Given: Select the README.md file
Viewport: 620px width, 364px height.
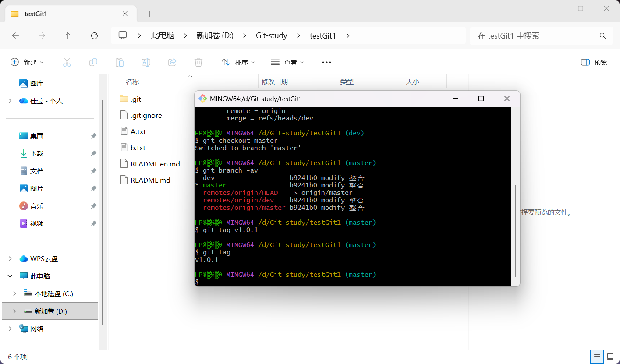Looking at the screenshot, I should pyautogui.click(x=151, y=180).
